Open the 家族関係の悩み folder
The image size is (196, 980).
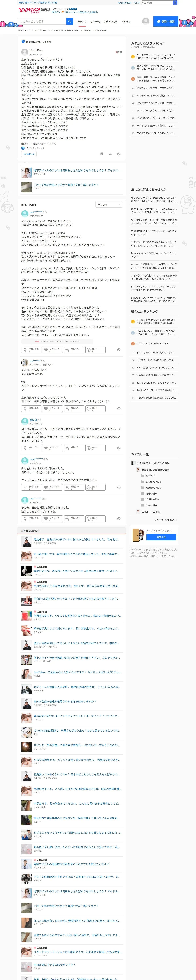142,487
